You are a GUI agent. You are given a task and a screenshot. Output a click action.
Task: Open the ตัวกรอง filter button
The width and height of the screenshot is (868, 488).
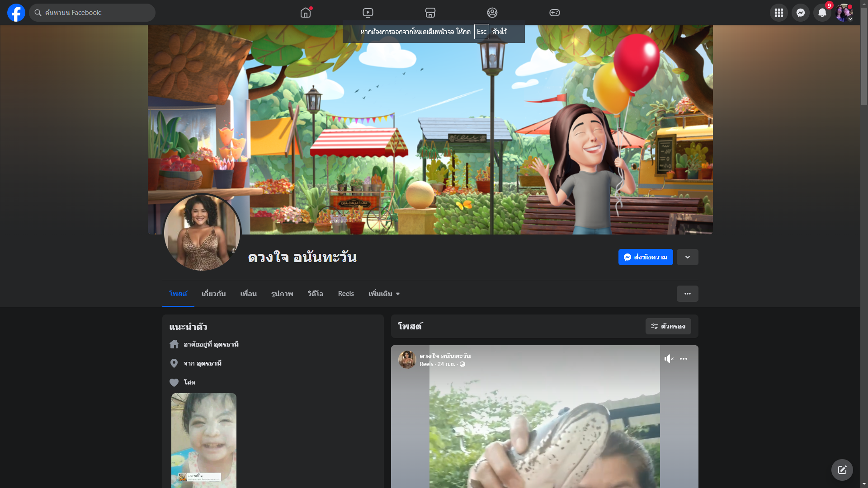click(668, 326)
